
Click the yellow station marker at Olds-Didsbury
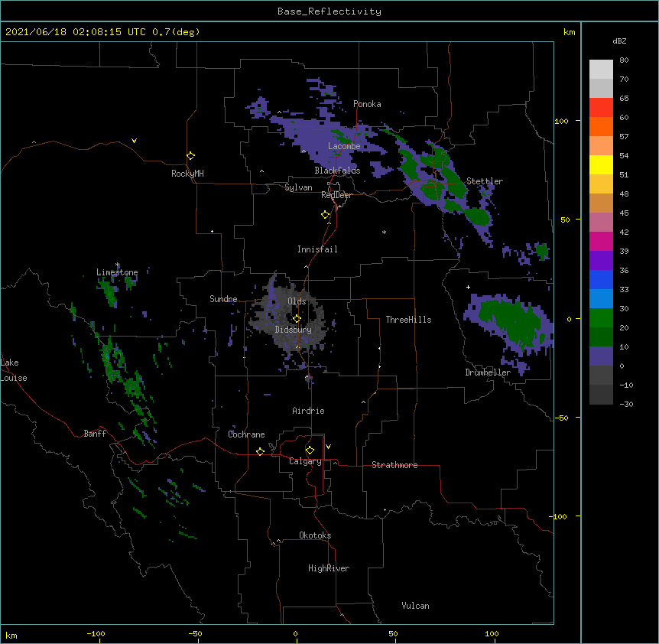(297, 318)
